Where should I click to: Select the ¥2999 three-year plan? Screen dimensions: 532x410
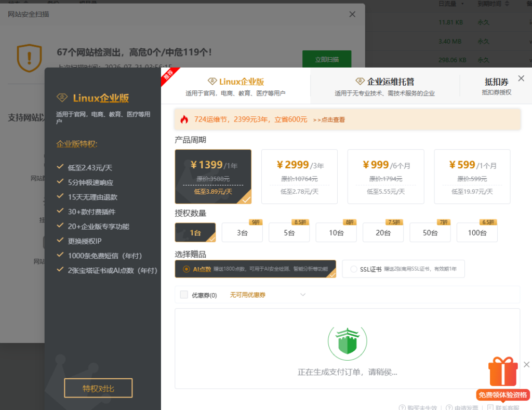[x=299, y=177]
